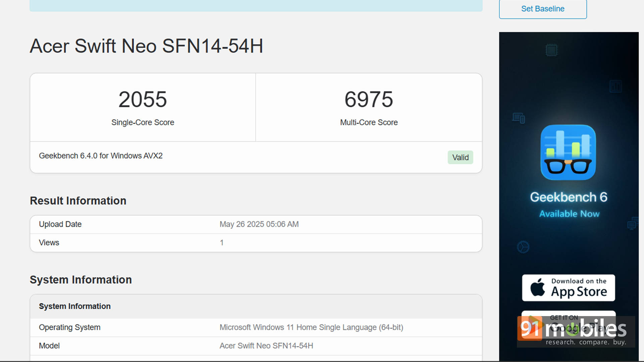Click the Apple logo on the App Store badge

click(538, 288)
